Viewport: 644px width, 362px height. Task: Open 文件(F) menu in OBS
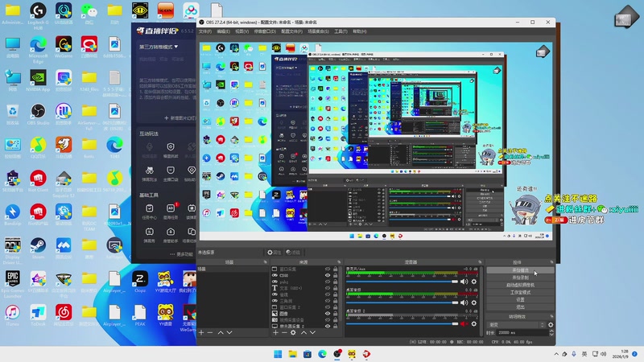pyautogui.click(x=205, y=31)
